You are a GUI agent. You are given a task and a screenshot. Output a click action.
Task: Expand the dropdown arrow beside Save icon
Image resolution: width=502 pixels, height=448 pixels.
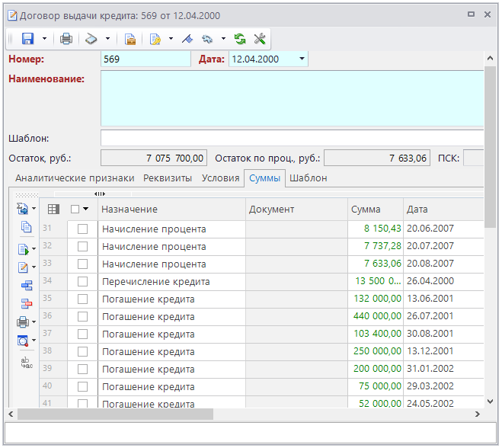45,38
